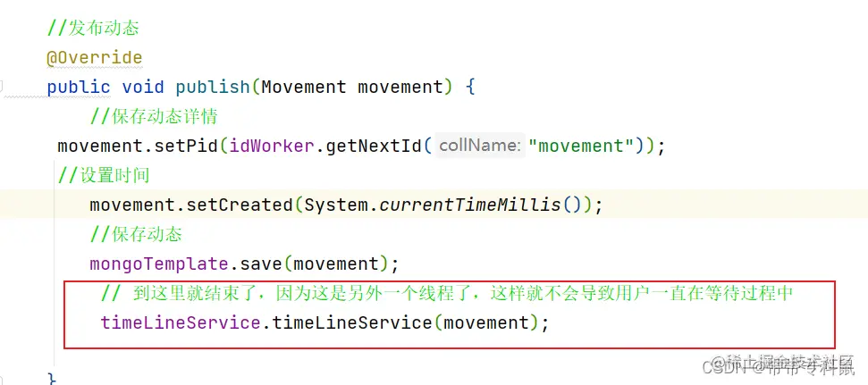Click the public keyword
868x385 pixels.
coord(79,88)
